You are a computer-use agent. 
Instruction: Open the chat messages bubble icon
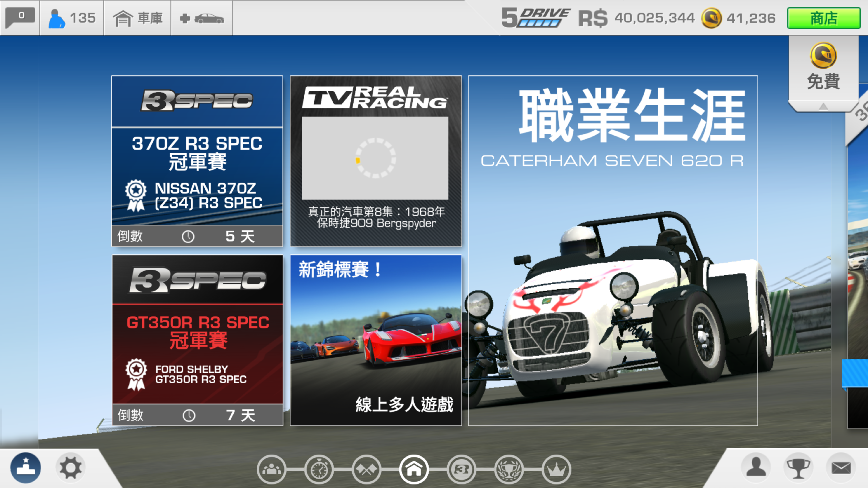(20, 18)
